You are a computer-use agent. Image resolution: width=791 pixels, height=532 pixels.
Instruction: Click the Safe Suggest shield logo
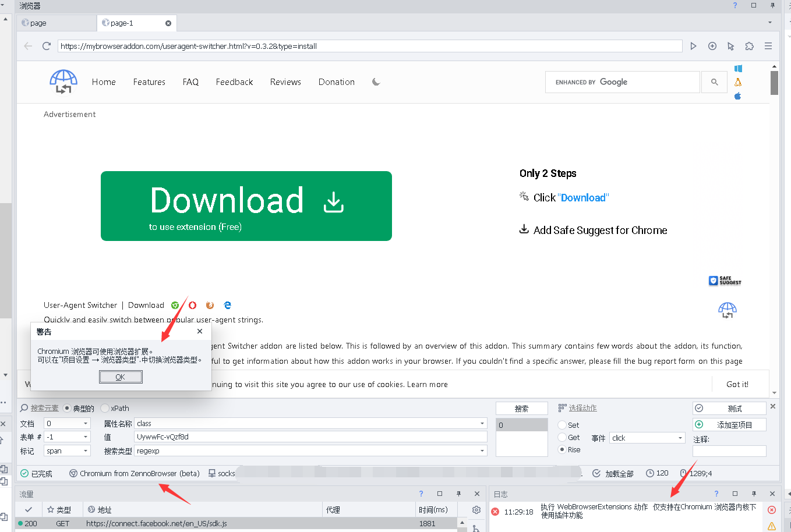pos(725,281)
